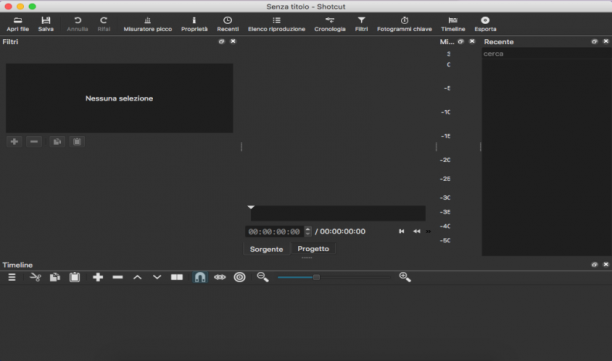Click the timeline zoom slider handle
This screenshot has height=361, width=612.
click(x=317, y=277)
